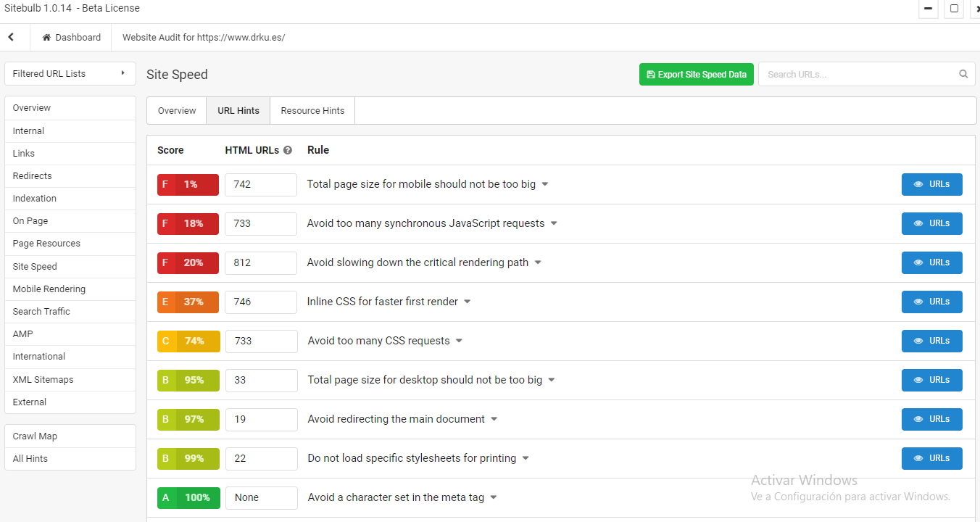
Task: Open International section in sidebar
Action: (70, 357)
